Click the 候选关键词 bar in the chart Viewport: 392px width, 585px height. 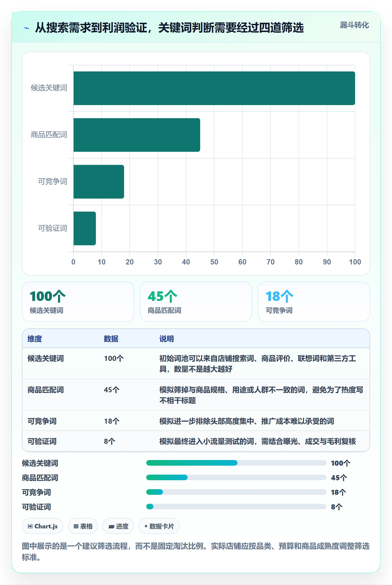[x=214, y=88]
